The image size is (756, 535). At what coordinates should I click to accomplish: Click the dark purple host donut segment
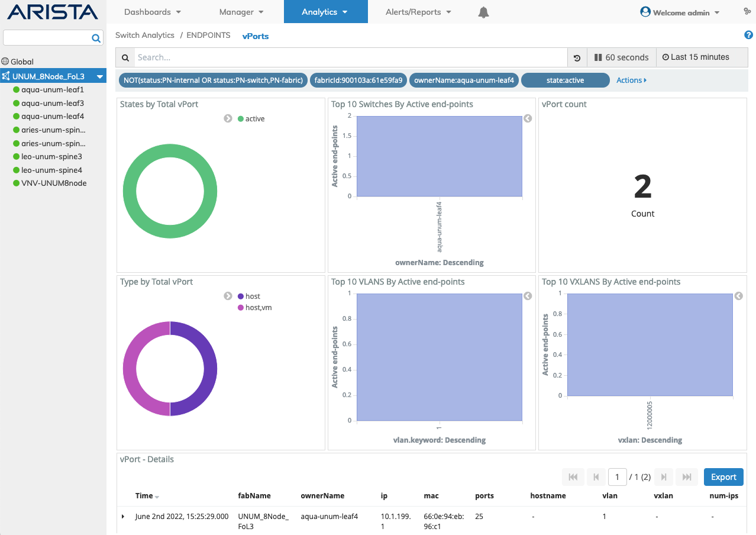[x=210, y=369]
